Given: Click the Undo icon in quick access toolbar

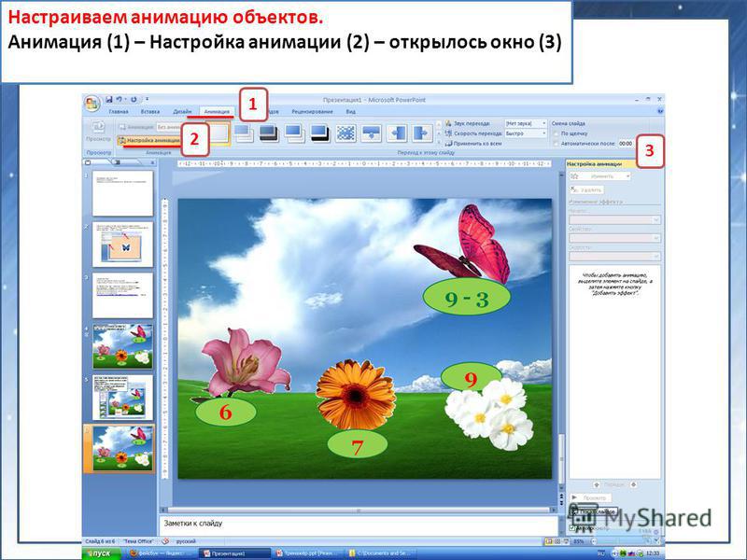Looking at the screenshot, I should (120, 100).
